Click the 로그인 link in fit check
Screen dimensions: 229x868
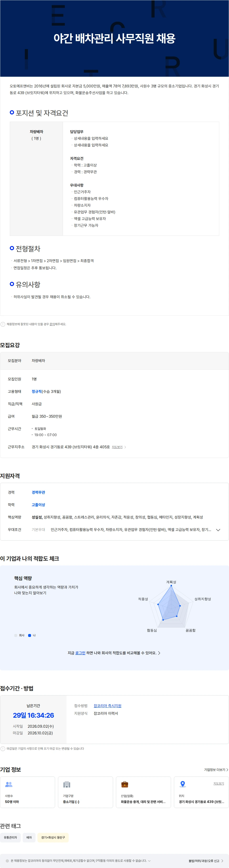(x=80, y=653)
